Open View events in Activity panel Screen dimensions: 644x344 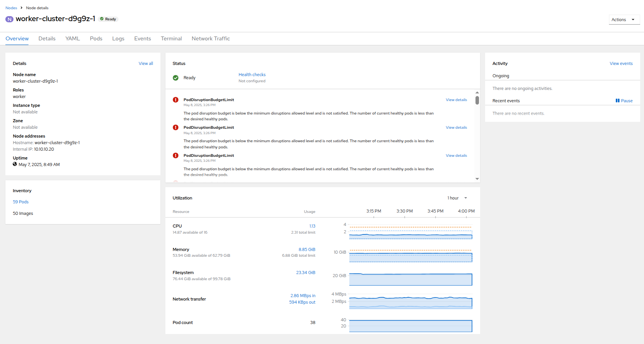click(621, 63)
